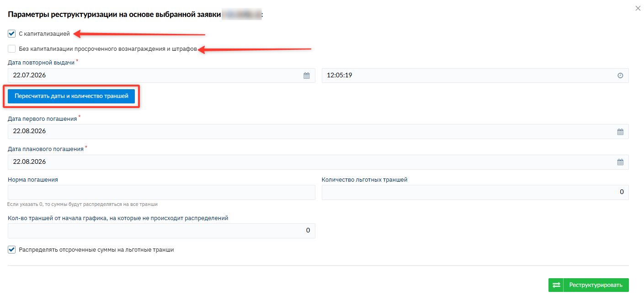Click the field for tranches without distributions

pyautogui.click(x=161, y=231)
